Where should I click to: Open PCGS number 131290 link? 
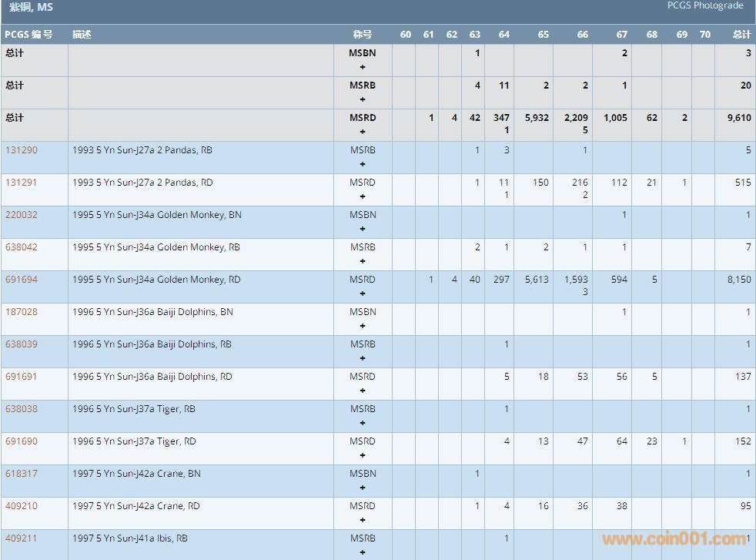pos(22,150)
